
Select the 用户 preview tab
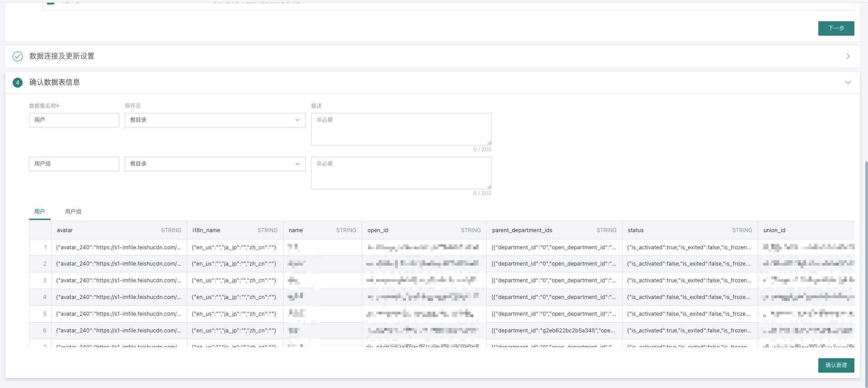click(40, 212)
